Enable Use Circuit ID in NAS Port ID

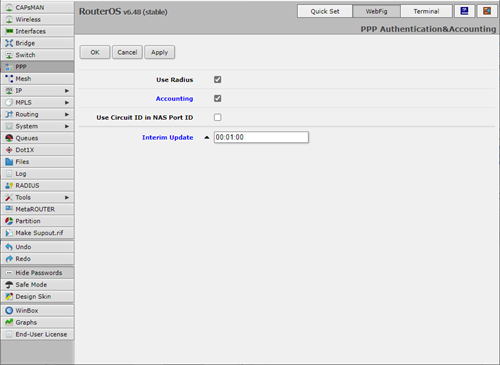218,117
